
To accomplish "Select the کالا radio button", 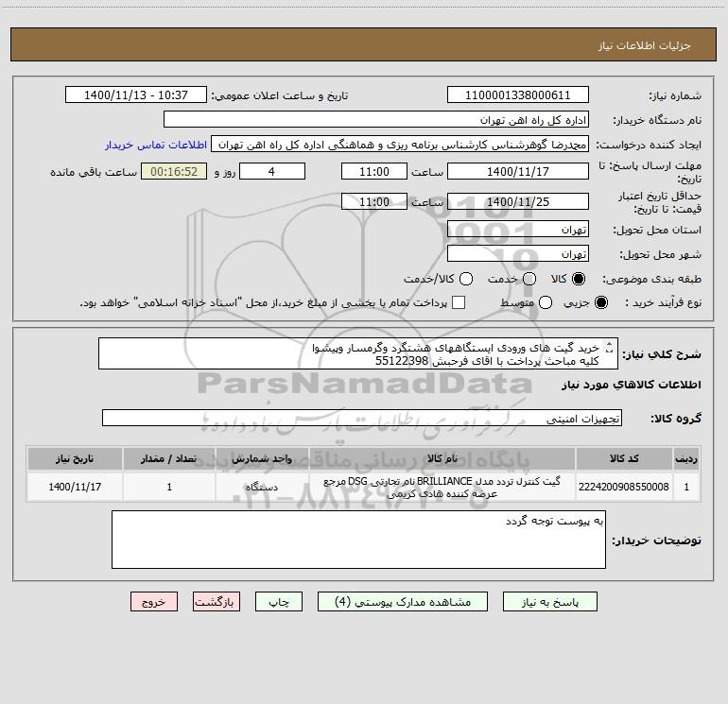I will (579, 279).
